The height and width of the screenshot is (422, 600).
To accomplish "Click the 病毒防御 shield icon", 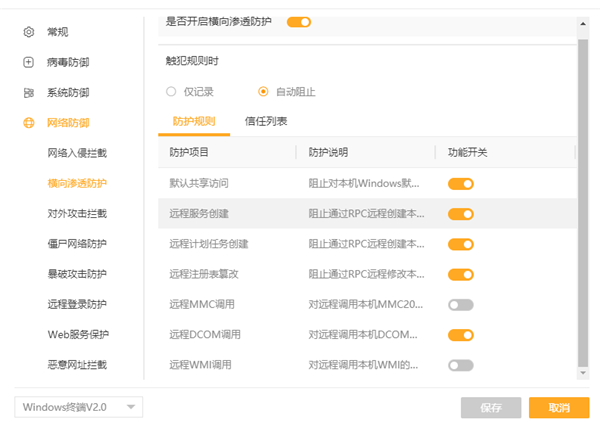I will point(28,62).
